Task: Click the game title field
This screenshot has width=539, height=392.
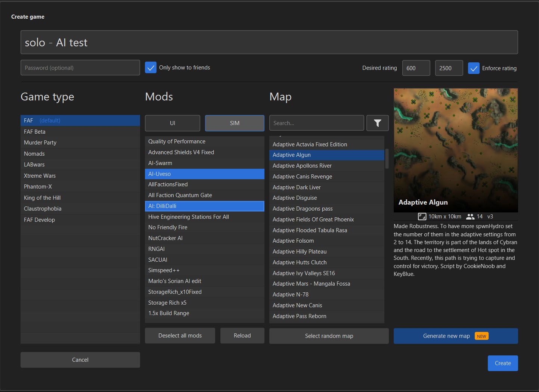Action: point(269,42)
